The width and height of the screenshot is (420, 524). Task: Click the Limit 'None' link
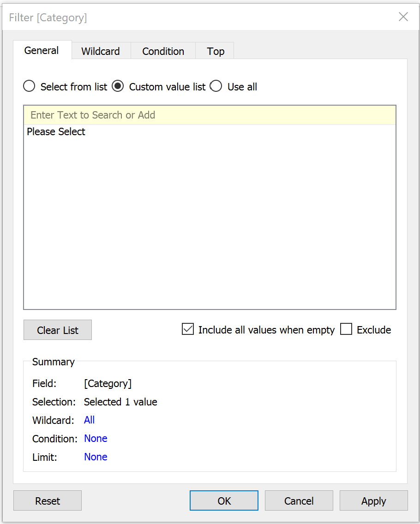(x=96, y=457)
